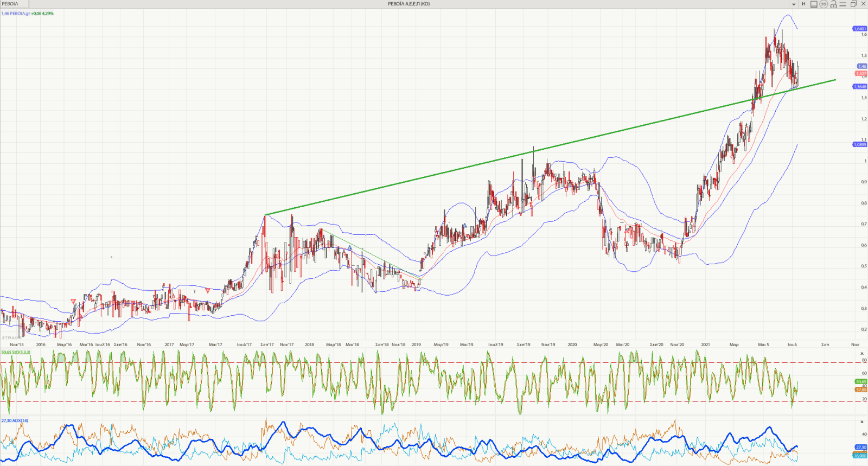Select the ΡΕΒΟΙΛ symbol field
The width and height of the screenshot is (868, 466).
point(10,4)
